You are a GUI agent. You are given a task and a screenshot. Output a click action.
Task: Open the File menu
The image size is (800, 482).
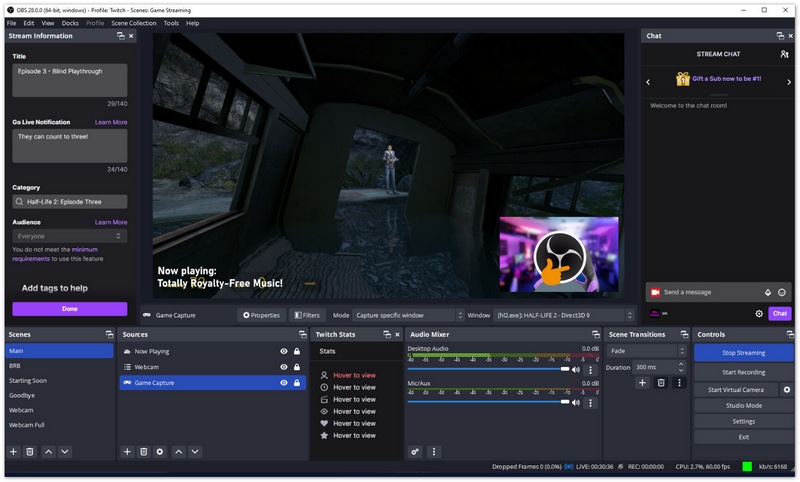[x=11, y=23]
